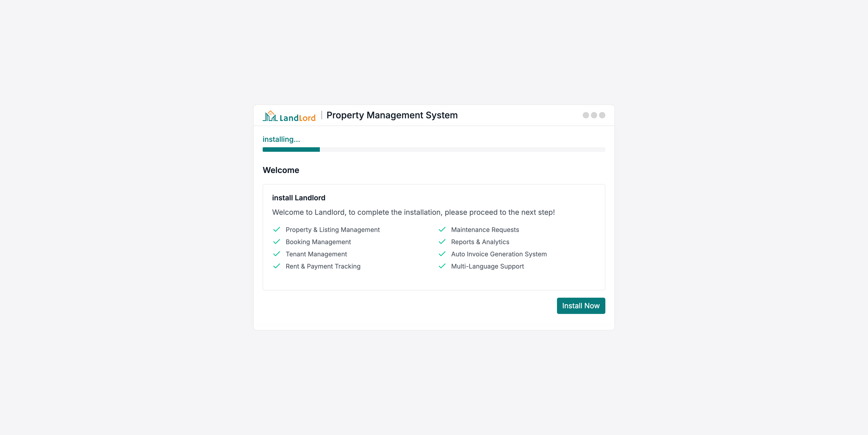Screen dimensions: 868x435
Task: Click the Multi-Language Support feature label
Action: click(487, 266)
